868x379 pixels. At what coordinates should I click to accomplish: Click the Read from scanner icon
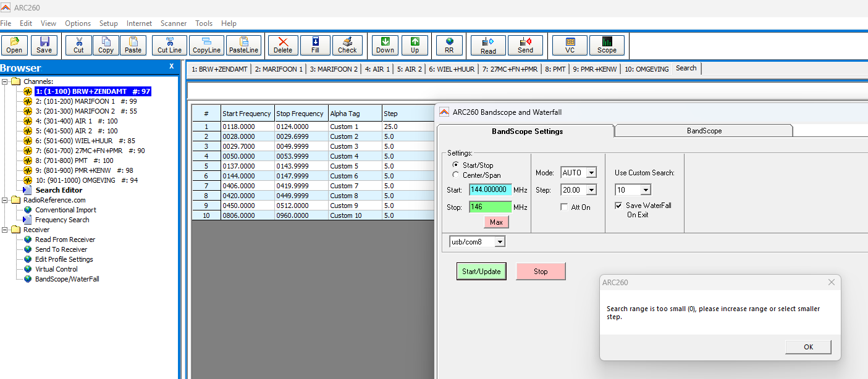pyautogui.click(x=488, y=45)
